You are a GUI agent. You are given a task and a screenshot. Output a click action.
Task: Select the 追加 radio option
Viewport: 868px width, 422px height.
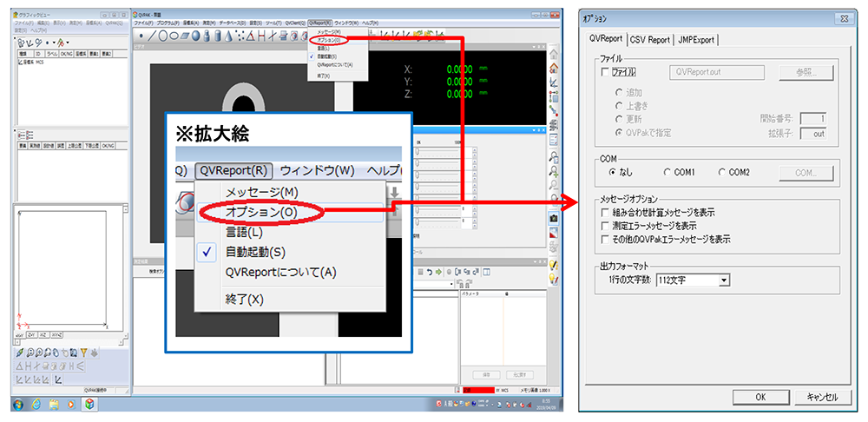(x=619, y=93)
